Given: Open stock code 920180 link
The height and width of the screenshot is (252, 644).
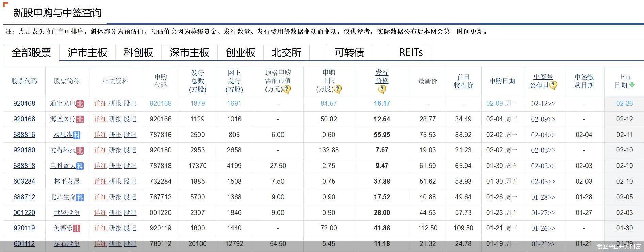Looking at the screenshot, I should (x=24, y=150).
